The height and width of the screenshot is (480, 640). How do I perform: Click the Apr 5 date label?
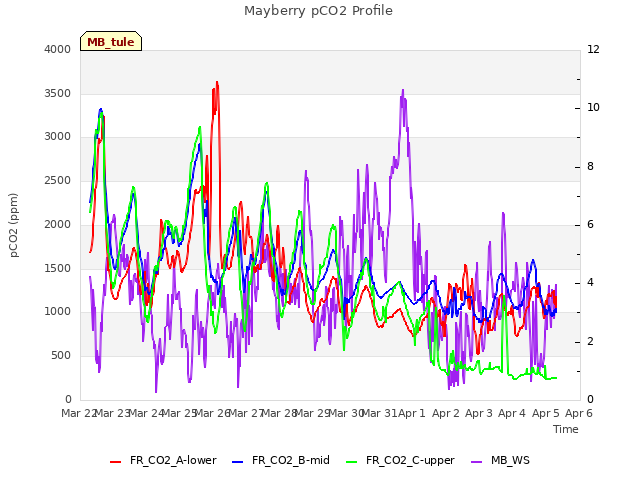tap(546, 413)
